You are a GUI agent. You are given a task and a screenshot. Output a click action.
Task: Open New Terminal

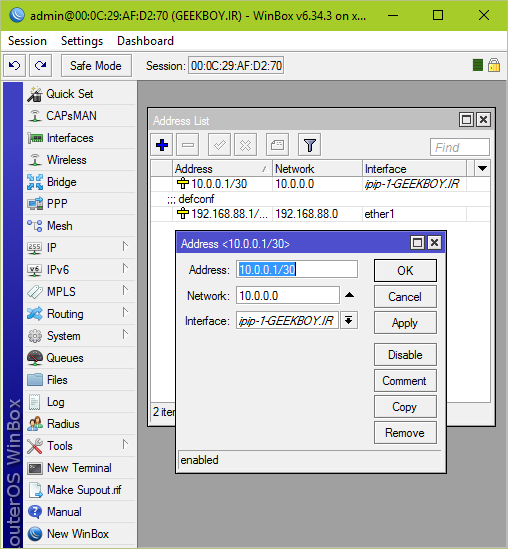80,468
